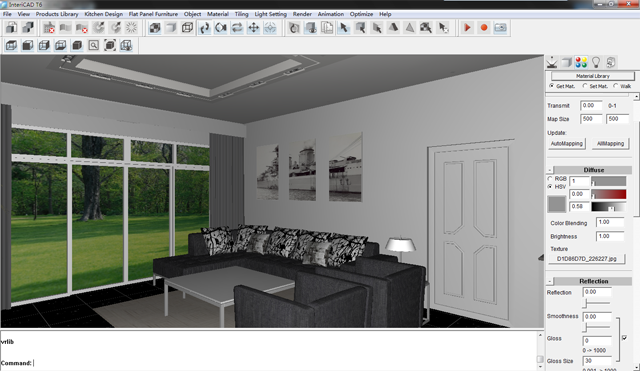Screen dimensions: 640x371
Task: Click the red record animation button
Action: click(484, 28)
